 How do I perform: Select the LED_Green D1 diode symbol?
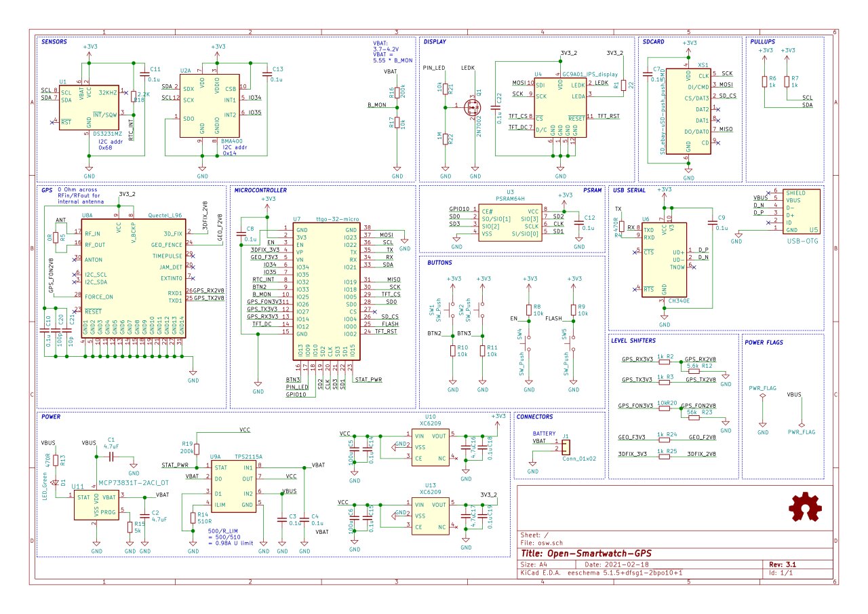click(56, 482)
